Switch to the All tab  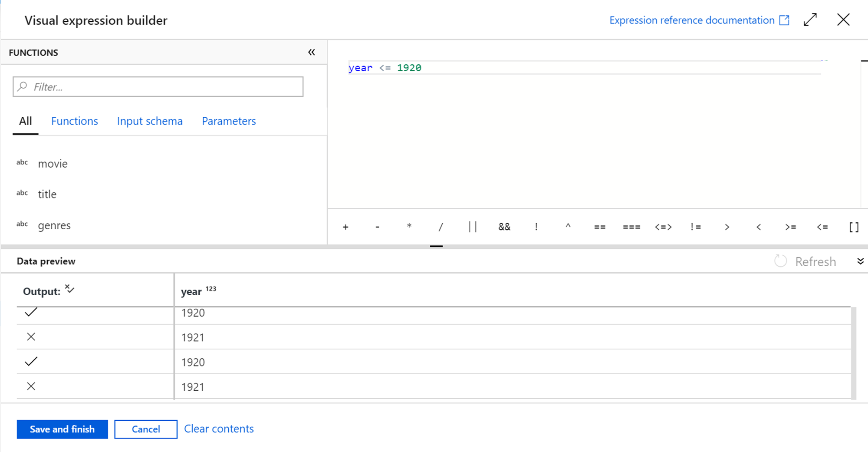pyautogui.click(x=26, y=121)
